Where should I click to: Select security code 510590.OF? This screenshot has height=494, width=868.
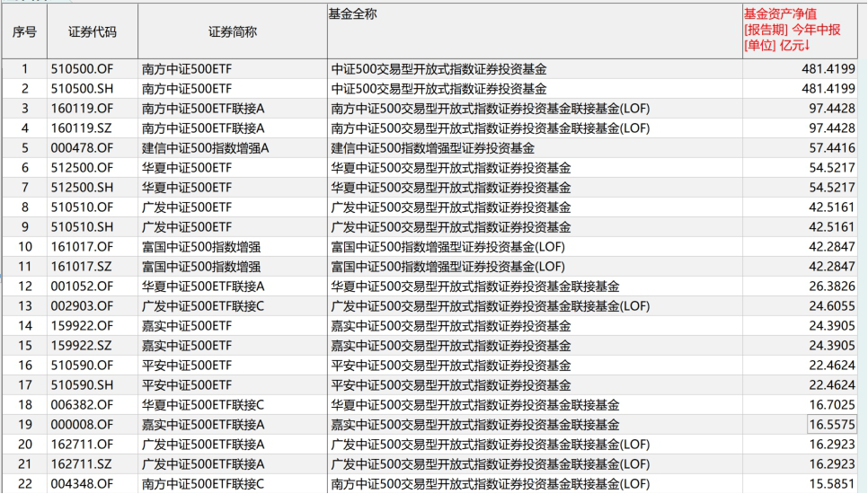82,365
